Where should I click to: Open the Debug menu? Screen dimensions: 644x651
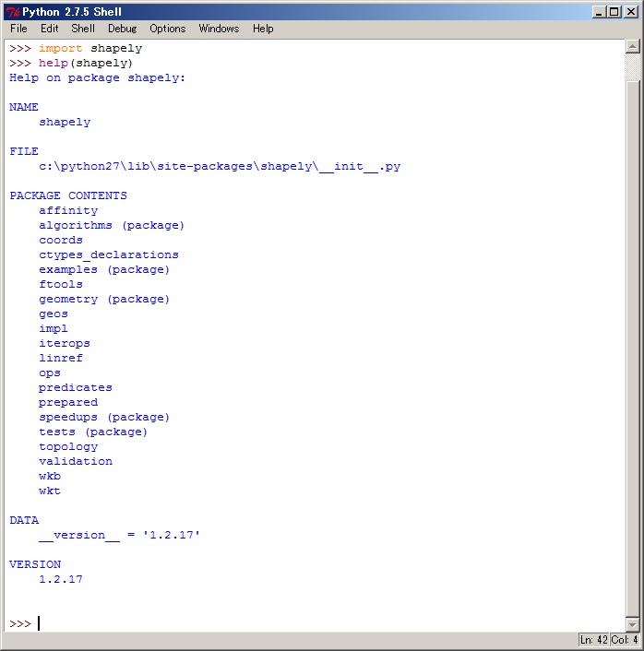point(122,29)
